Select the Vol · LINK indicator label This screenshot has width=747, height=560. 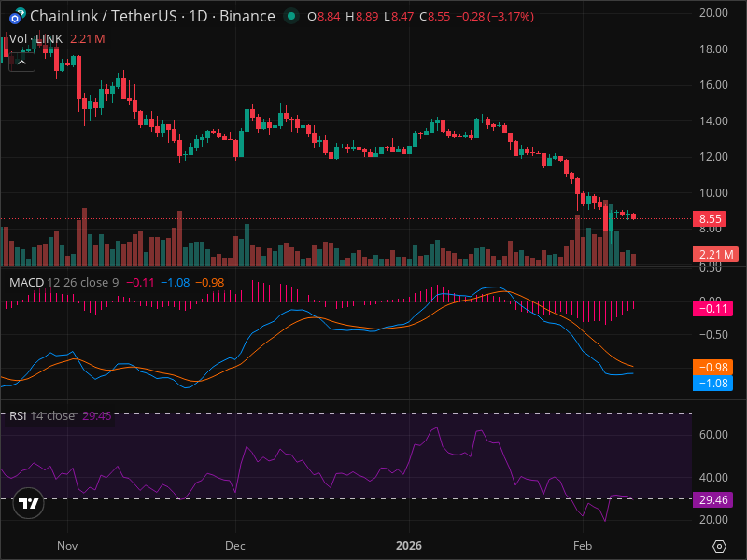[x=36, y=38]
